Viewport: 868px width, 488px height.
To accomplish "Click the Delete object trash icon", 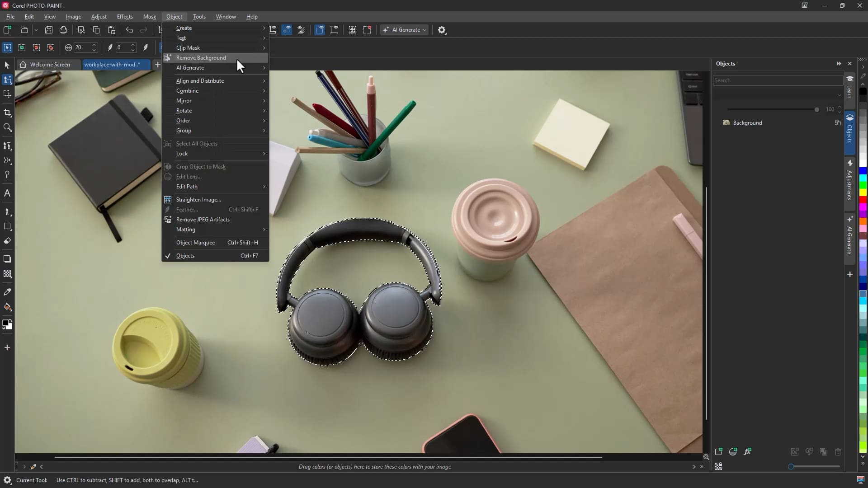I will (x=838, y=452).
